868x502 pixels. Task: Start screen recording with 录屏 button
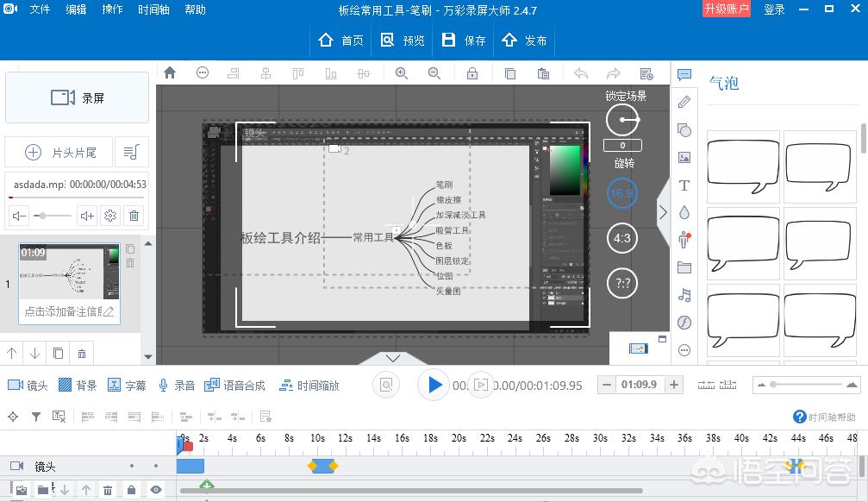pyautogui.click(x=77, y=97)
